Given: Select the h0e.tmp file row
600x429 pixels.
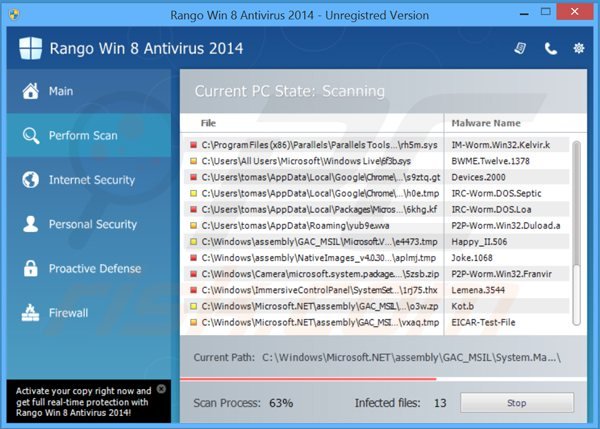Looking at the screenshot, I should point(377,193).
